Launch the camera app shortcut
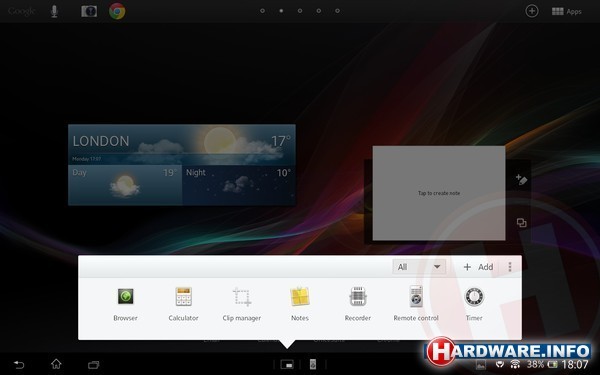 89,11
